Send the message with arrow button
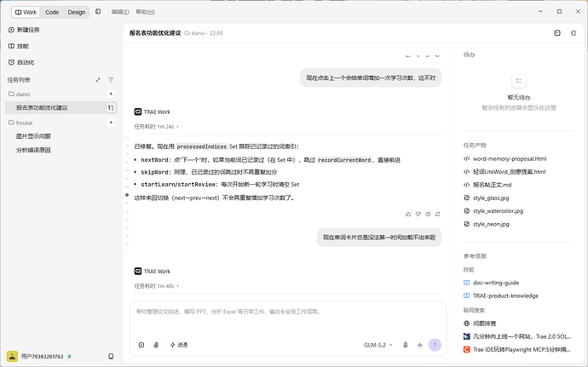Viewport: 588px width, 367px height. pyautogui.click(x=435, y=345)
